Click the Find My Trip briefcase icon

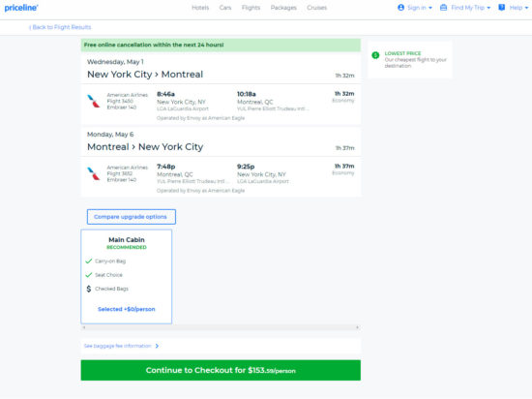443,8
